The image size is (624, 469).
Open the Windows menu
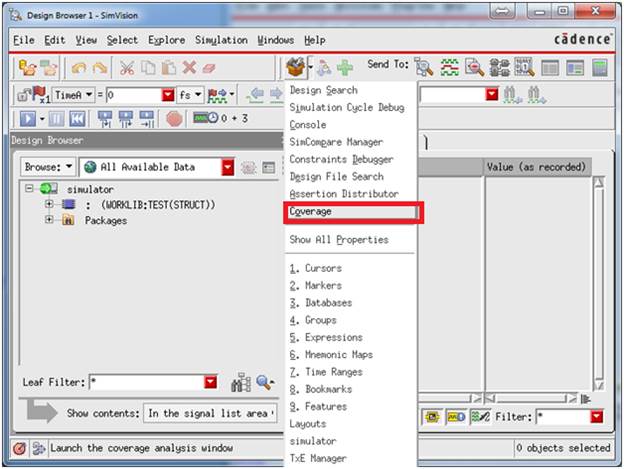click(275, 40)
